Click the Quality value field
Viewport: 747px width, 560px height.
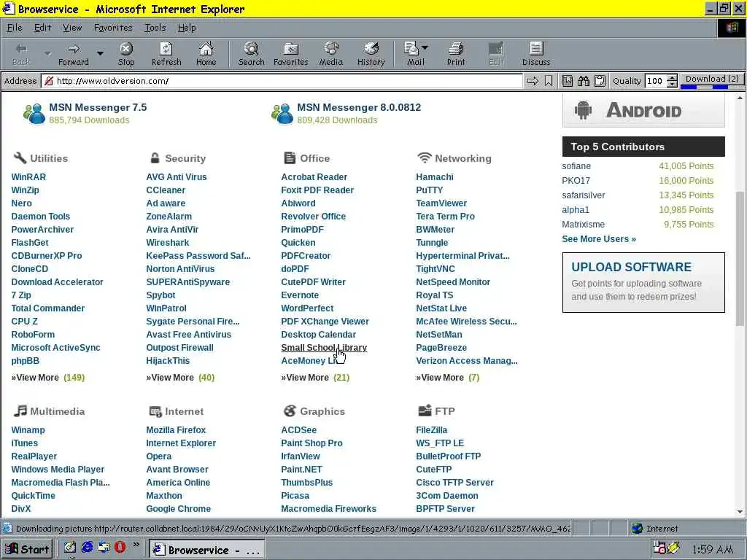[656, 81]
